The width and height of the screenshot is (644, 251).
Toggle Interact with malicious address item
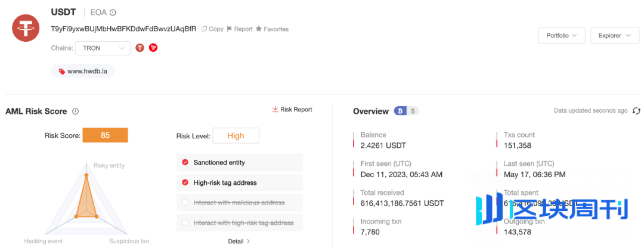(240, 203)
